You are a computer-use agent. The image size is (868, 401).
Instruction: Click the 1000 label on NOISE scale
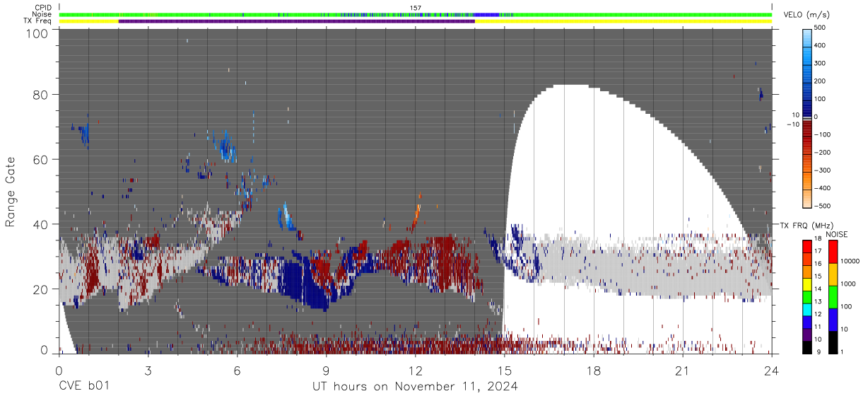849,284
